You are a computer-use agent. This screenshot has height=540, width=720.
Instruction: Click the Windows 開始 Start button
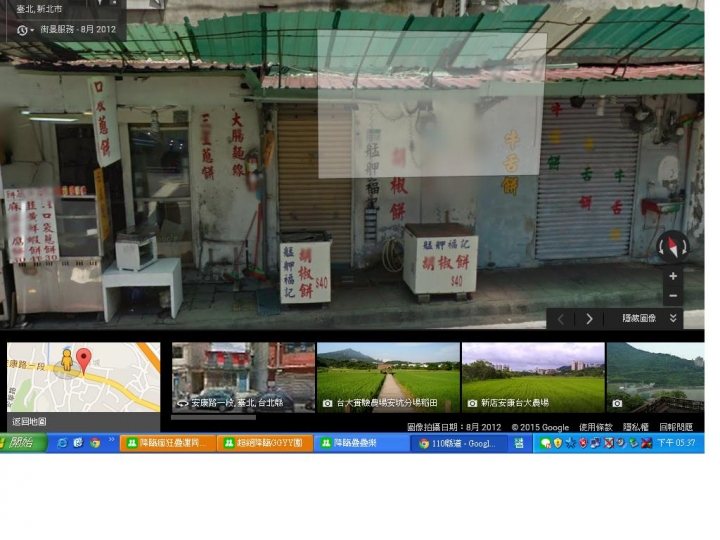click(22, 443)
